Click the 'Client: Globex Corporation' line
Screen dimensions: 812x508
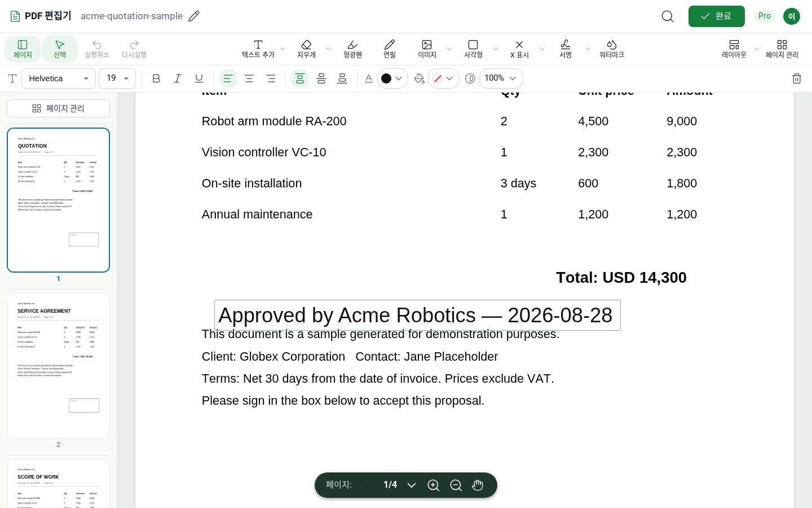pos(350,357)
